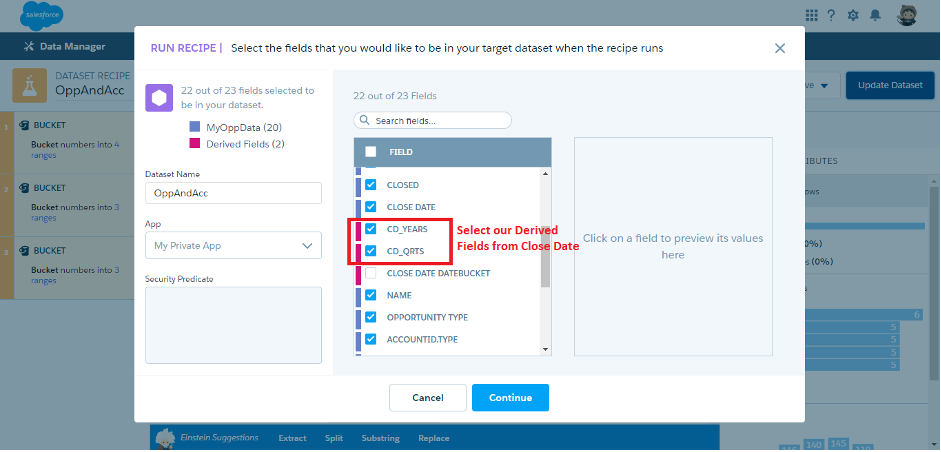Click the purple hexagon dataset icon
The width and height of the screenshot is (941, 452).
click(159, 98)
